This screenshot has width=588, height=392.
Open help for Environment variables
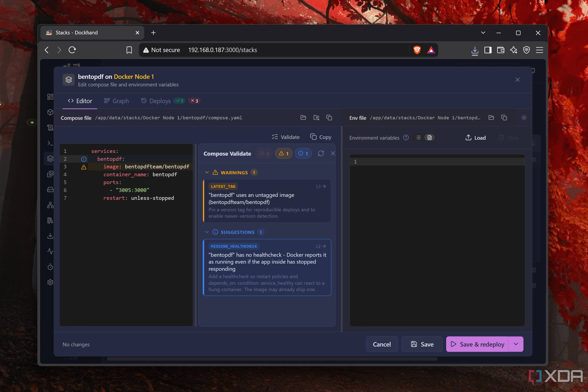tap(406, 138)
